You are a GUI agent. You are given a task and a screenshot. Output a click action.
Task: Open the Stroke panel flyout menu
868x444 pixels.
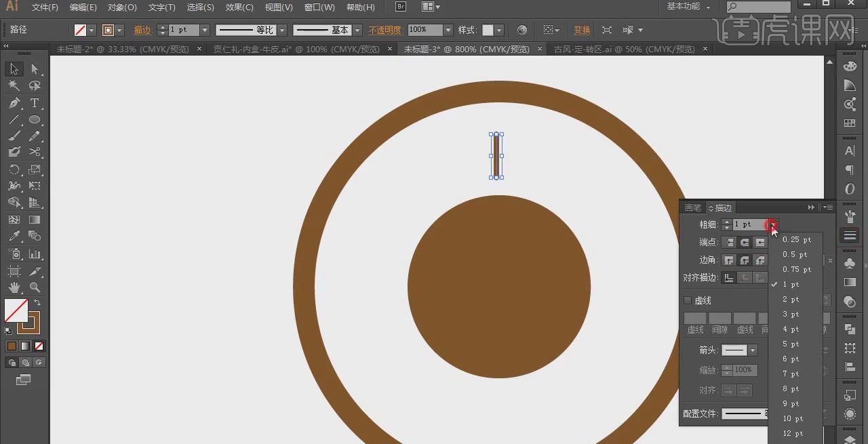click(x=828, y=207)
